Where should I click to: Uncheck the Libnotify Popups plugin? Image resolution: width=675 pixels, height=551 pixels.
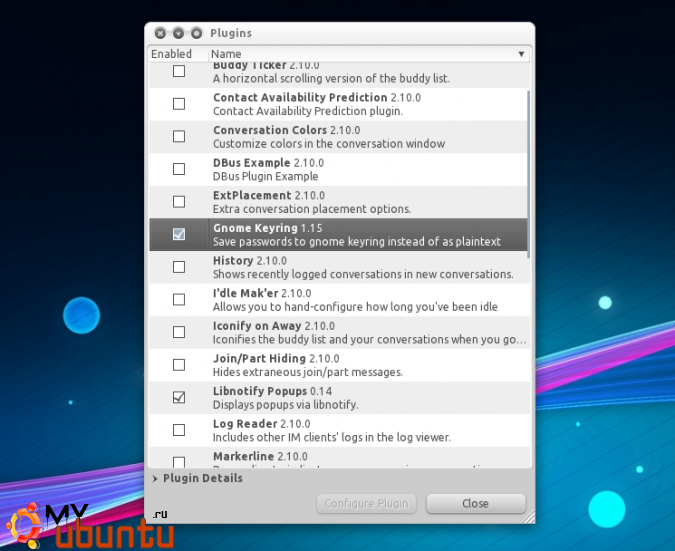tap(179, 397)
